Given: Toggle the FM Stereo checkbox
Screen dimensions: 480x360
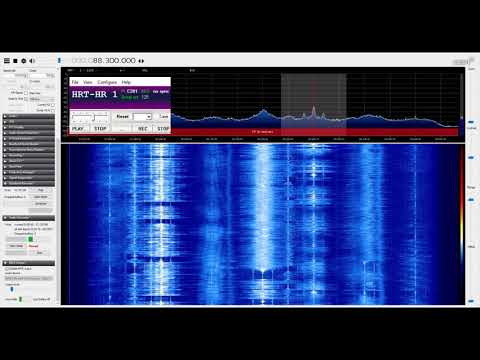Looking at the screenshot, I should [26, 93].
